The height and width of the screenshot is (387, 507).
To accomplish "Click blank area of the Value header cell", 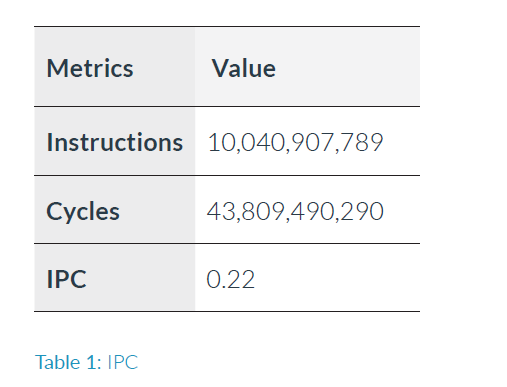I will [x=348, y=68].
